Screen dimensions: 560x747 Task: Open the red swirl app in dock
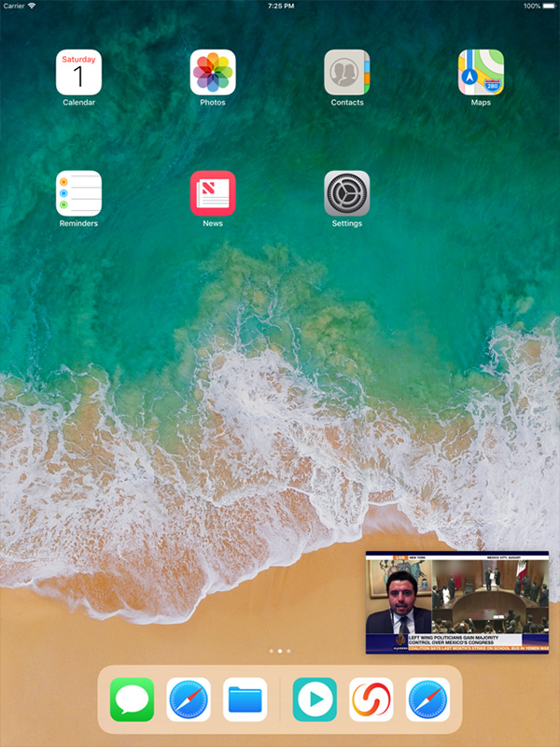click(371, 699)
